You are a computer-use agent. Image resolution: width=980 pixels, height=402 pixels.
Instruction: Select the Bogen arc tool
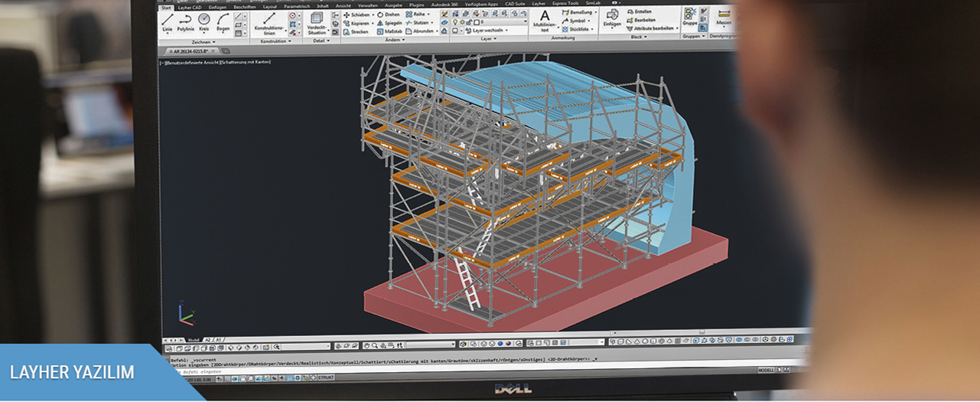coord(223,22)
